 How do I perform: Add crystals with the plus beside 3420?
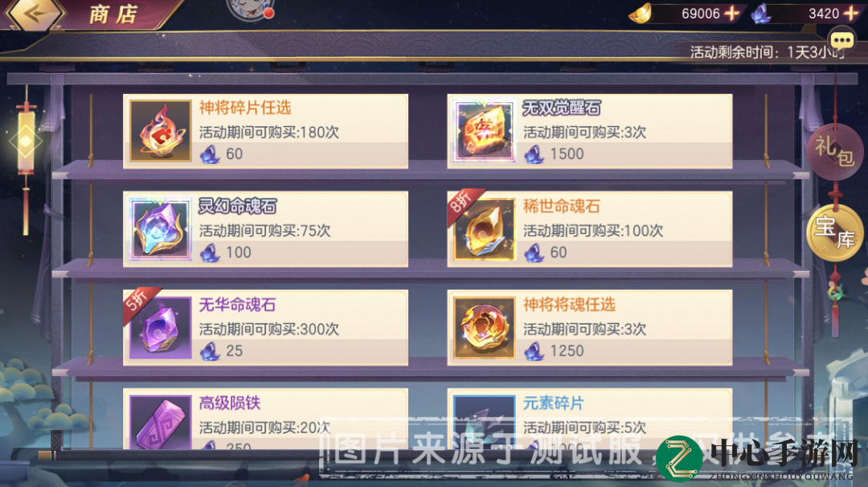(x=851, y=14)
